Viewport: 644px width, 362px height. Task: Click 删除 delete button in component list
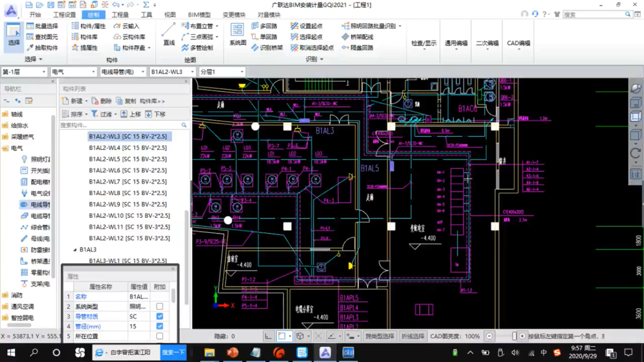pos(101,101)
